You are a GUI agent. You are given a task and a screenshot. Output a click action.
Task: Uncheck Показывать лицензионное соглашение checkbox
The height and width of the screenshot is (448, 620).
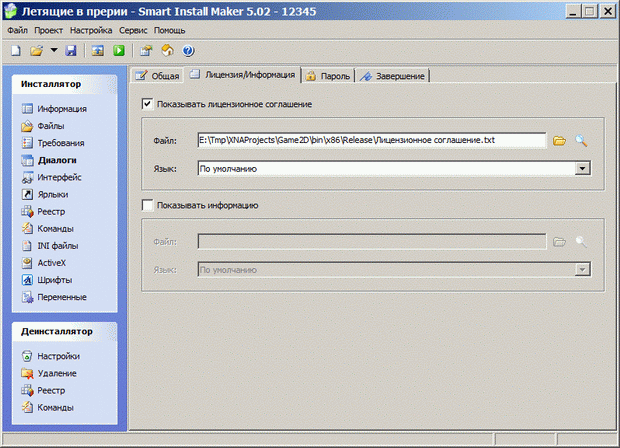(148, 104)
